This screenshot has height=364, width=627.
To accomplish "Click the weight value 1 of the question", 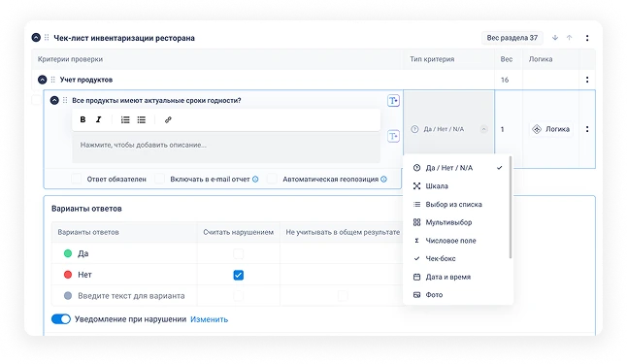I will (503, 129).
